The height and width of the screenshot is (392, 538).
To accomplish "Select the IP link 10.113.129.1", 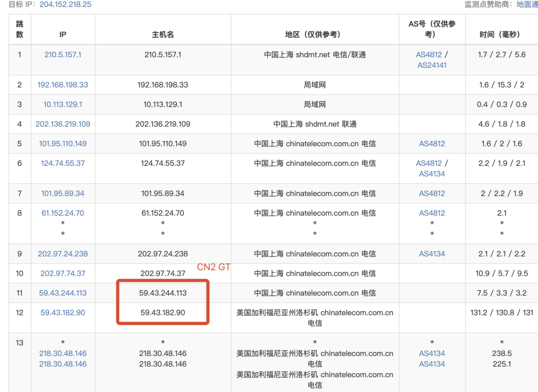I will pyautogui.click(x=63, y=104).
